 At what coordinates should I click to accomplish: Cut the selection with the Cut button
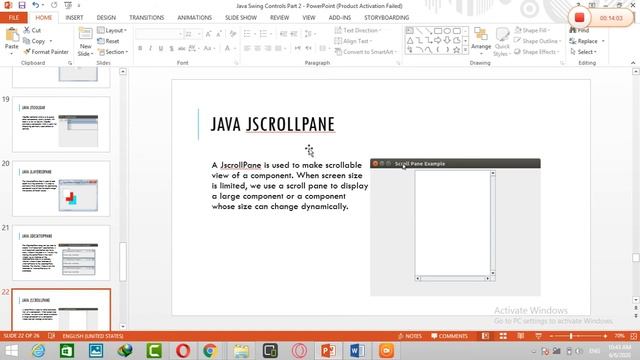[x=32, y=30]
